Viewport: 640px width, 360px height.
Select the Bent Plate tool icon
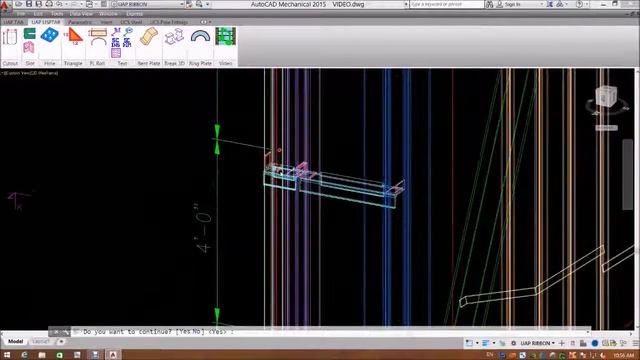(149, 36)
